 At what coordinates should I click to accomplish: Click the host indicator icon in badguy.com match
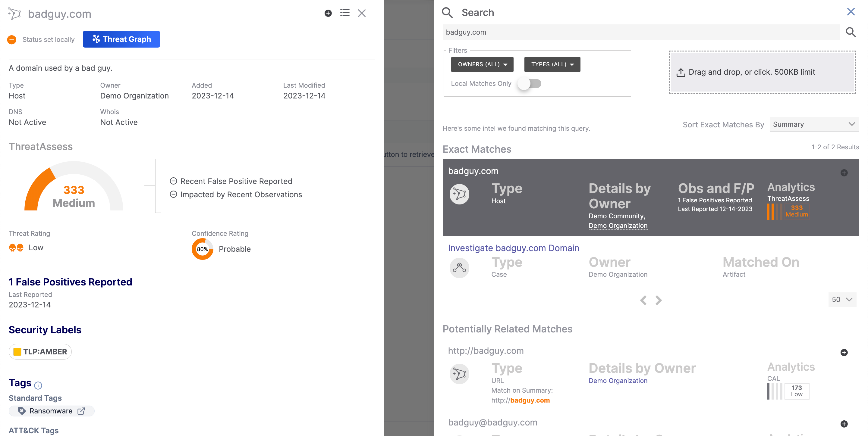point(459,194)
